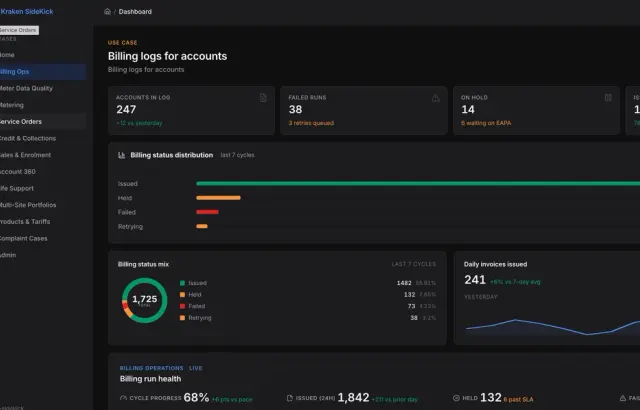Click the '+12 vs yesterday' text
Viewport: 640px width, 410px height.
click(139, 123)
